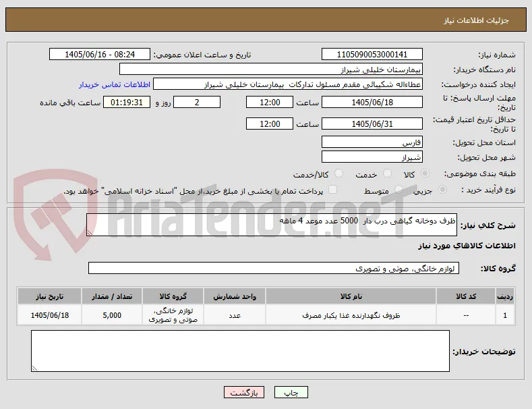Click the request creator field عطاءاله شکیبائی مقدم
The width and height of the screenshot is (532, 409).
click(288, 84)
